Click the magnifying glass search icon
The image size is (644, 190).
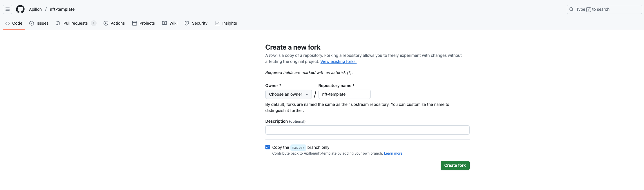click(571, 9)
